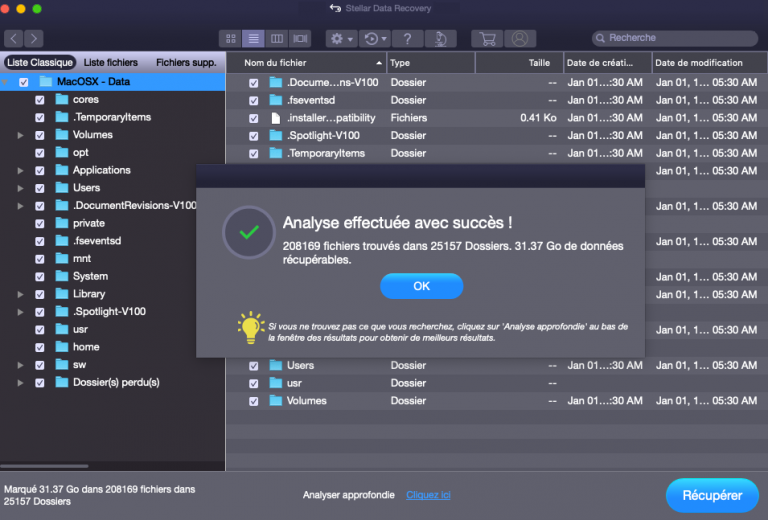Screen dimensions: 768x520
Task: Select the list view mode icon
Action: (254, 39)
